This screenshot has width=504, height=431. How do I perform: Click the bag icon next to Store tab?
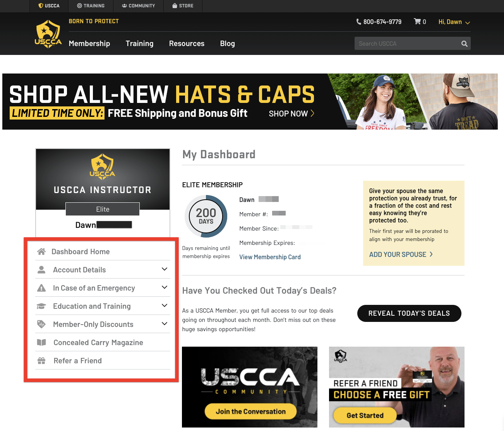175,6
